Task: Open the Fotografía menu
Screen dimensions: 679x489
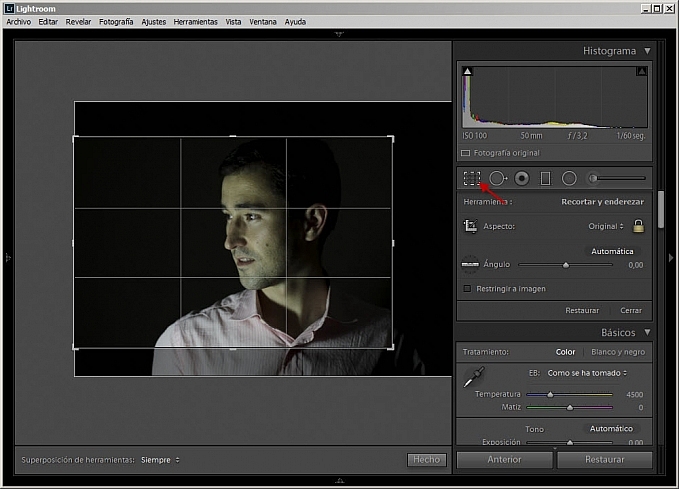Action: [116, 22]
